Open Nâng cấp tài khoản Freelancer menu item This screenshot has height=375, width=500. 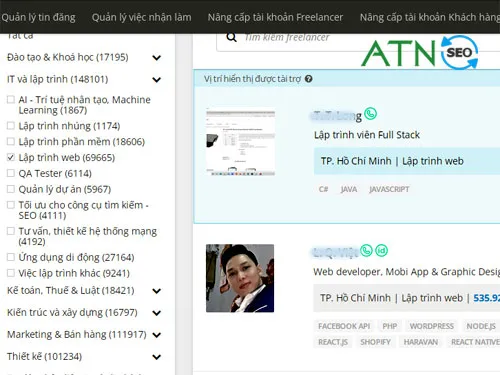click(275, 17)
